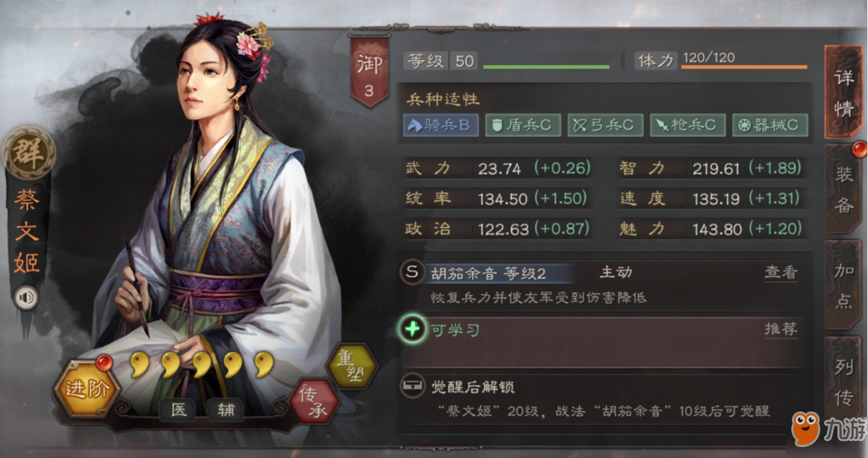Tap the 医 tag button

[179, 409]
